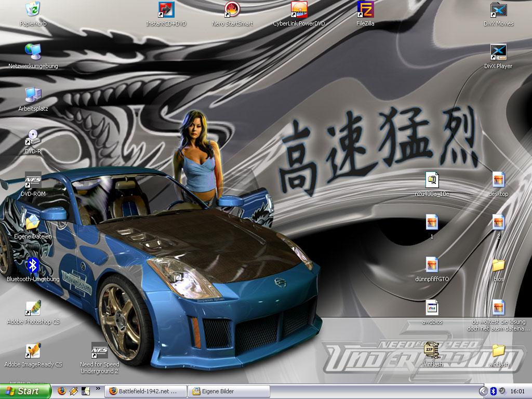Switch to the Battlefield-1942.net Firefox window
The width and height of the screenshot is (532, 399).
[x=145, y=391]
